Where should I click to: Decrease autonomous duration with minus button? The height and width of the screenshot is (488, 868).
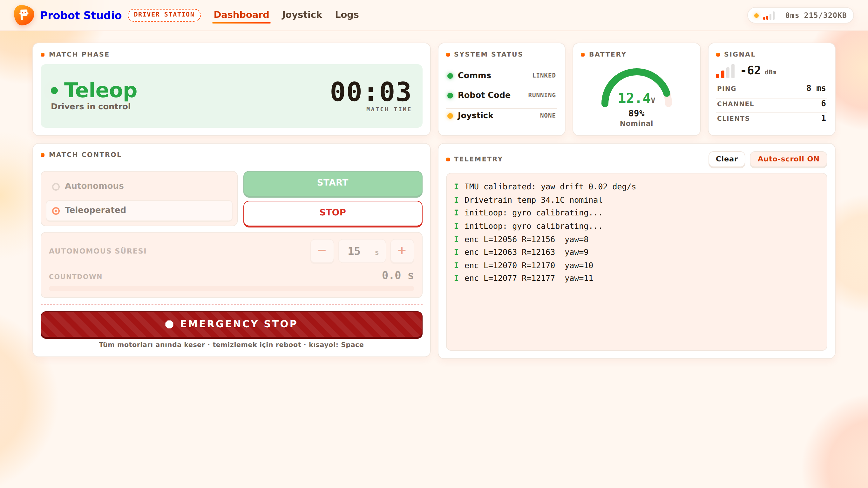(x=322, y=251)
